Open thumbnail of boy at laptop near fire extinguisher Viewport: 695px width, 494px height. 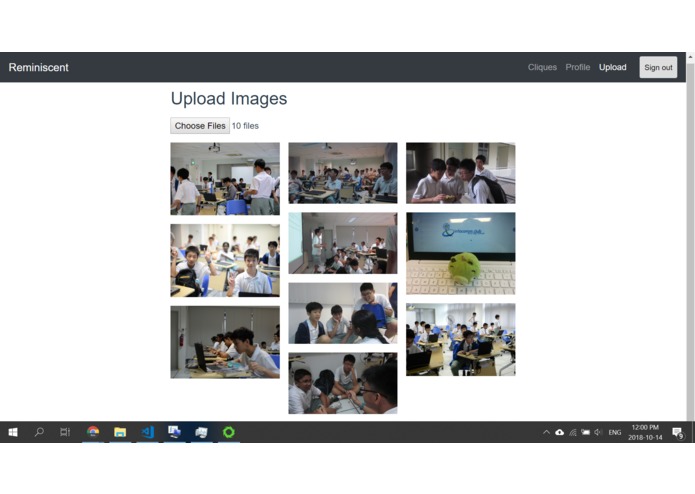(225, 342)
